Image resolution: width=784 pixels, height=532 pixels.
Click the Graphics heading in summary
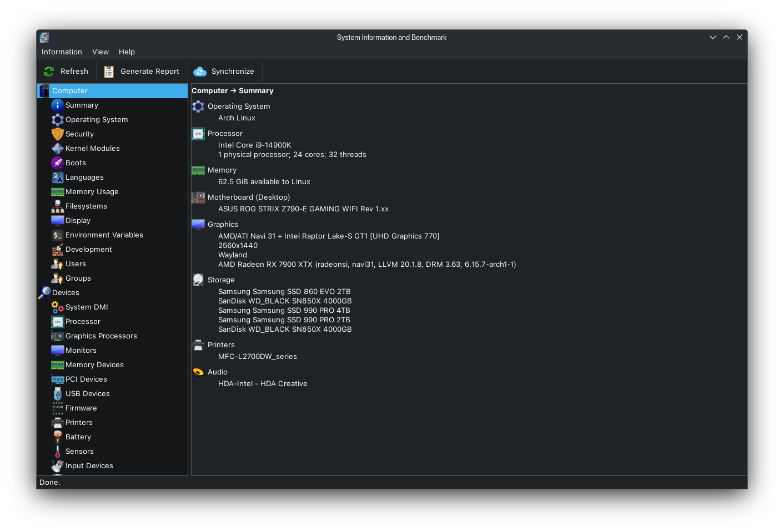(223, 224)
